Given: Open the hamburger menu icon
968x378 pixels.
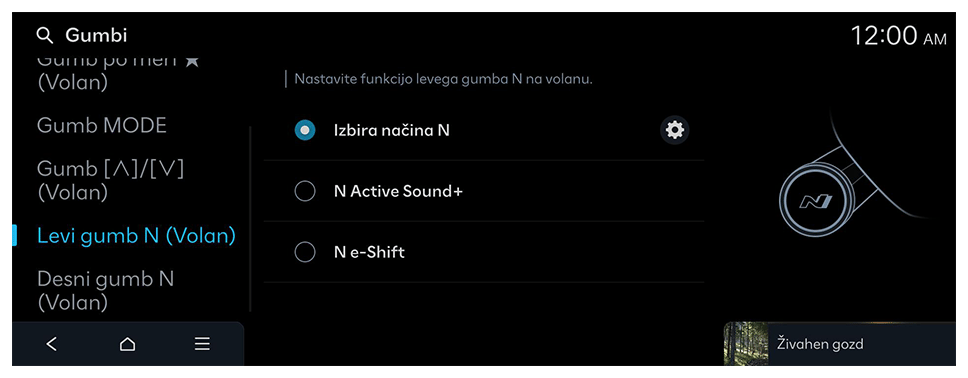Looking at the screenshot, I should [x=202, y=344].
